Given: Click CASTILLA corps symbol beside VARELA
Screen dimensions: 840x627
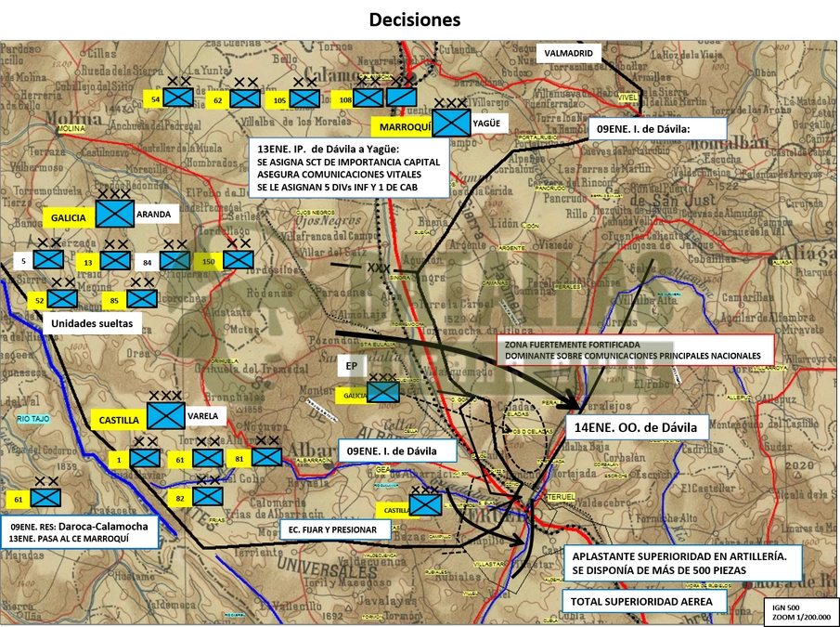Looking at the screenshot, I should (166, 416).
